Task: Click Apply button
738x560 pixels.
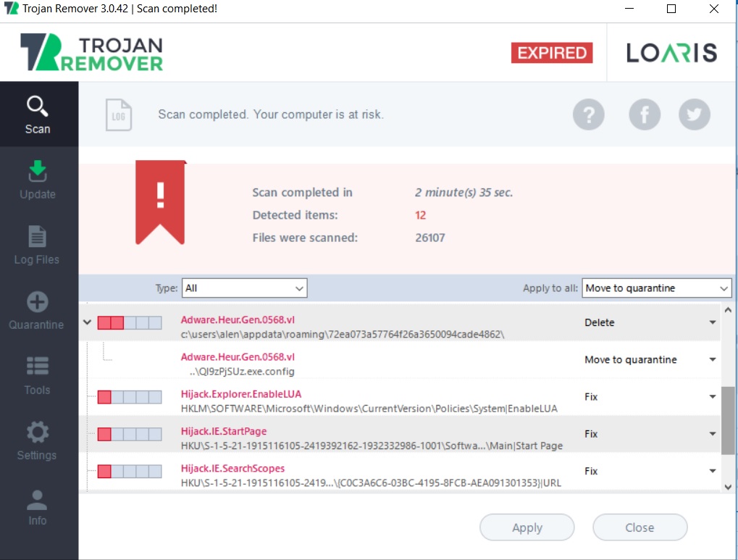Action: [x=527, y=527]
